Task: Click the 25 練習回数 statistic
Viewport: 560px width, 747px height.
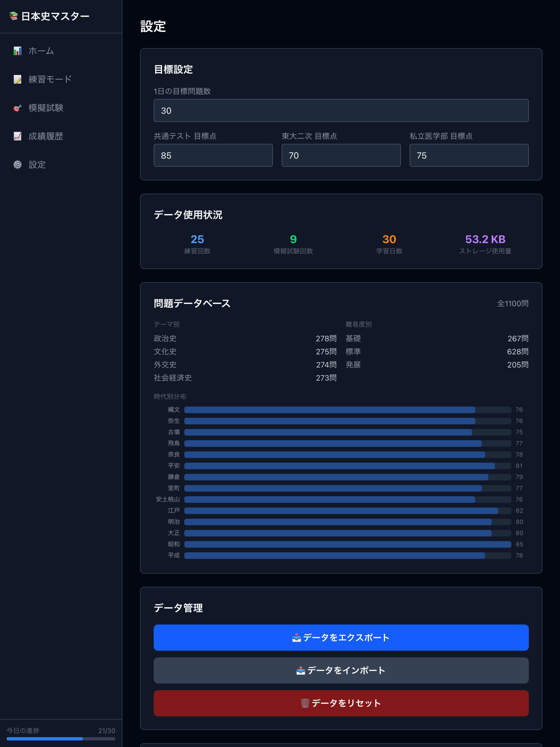Action: point(197,244)
